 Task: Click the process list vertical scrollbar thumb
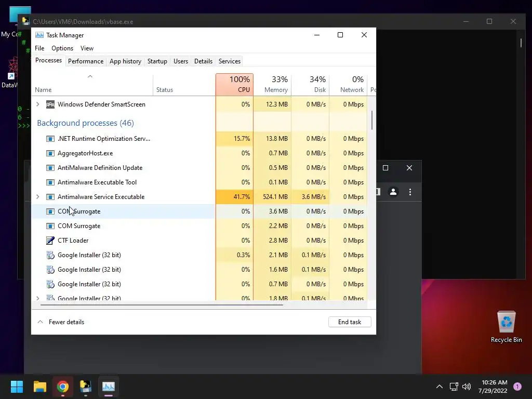tap(372, 120)
